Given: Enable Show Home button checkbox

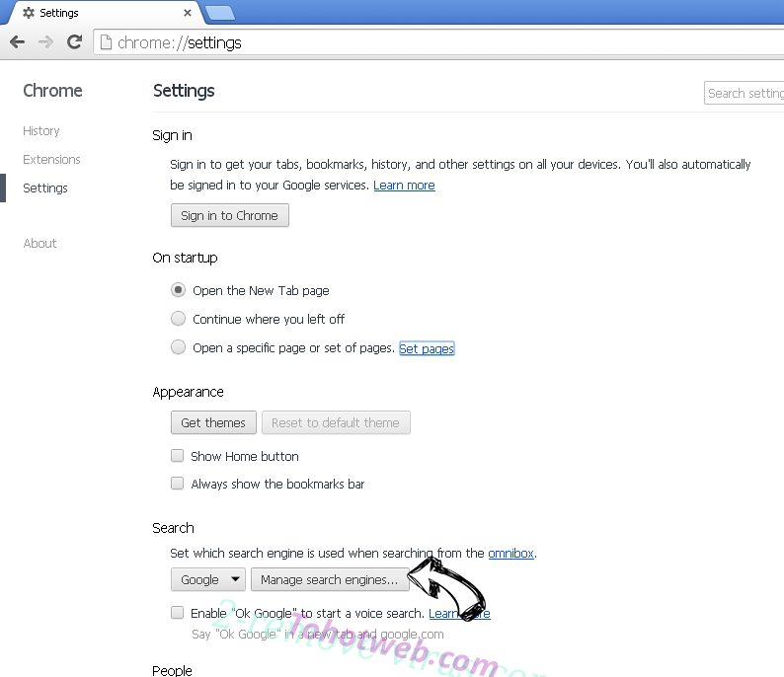Looking at the screenshot, I should 177,456.
